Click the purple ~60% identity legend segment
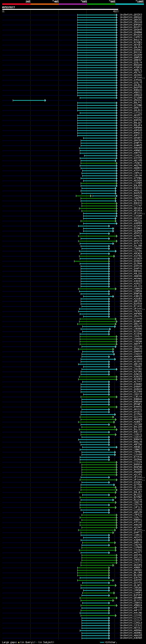The width and height of the screenshot is (146, 644). (x=73, y=4)
